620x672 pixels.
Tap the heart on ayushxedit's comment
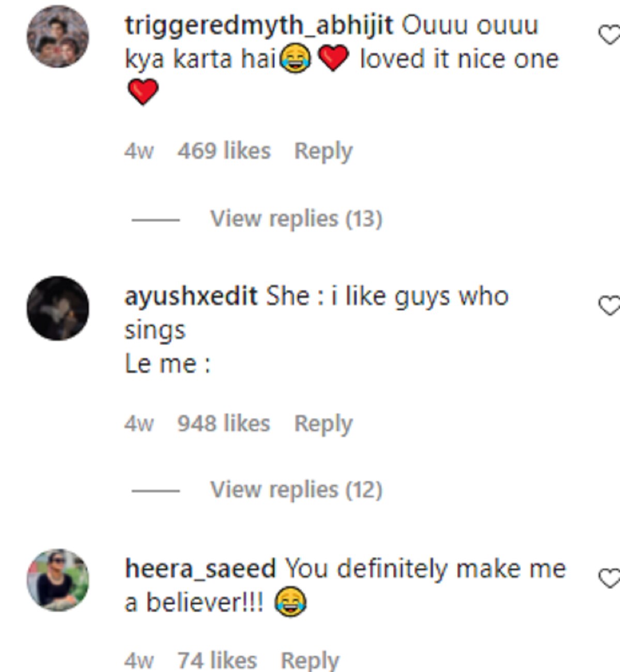[x=609, y=306]
